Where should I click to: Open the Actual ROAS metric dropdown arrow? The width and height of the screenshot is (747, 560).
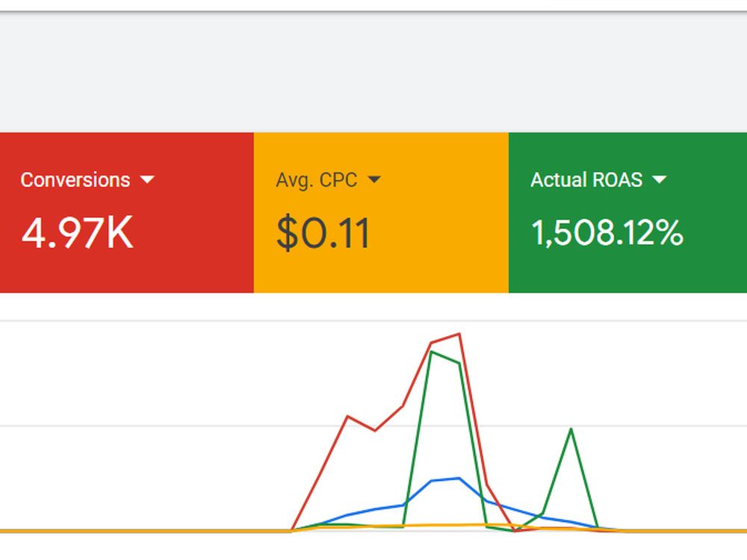(659, 179)
